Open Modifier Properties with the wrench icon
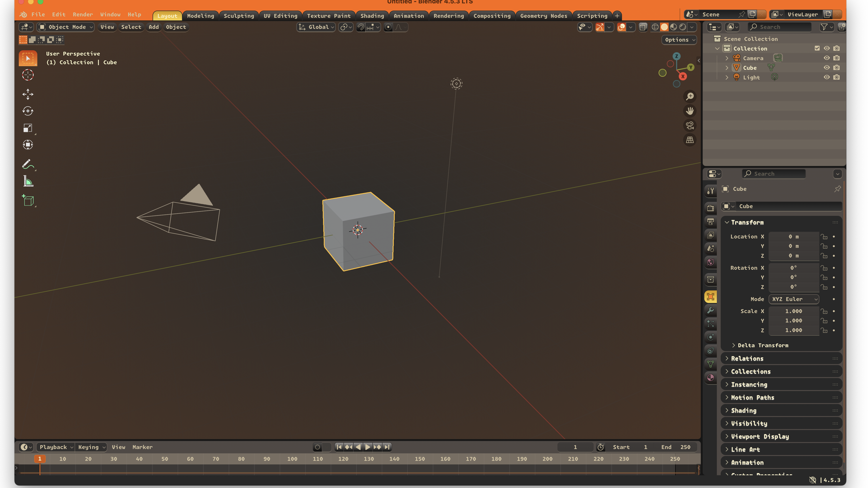 click(711, 310)
